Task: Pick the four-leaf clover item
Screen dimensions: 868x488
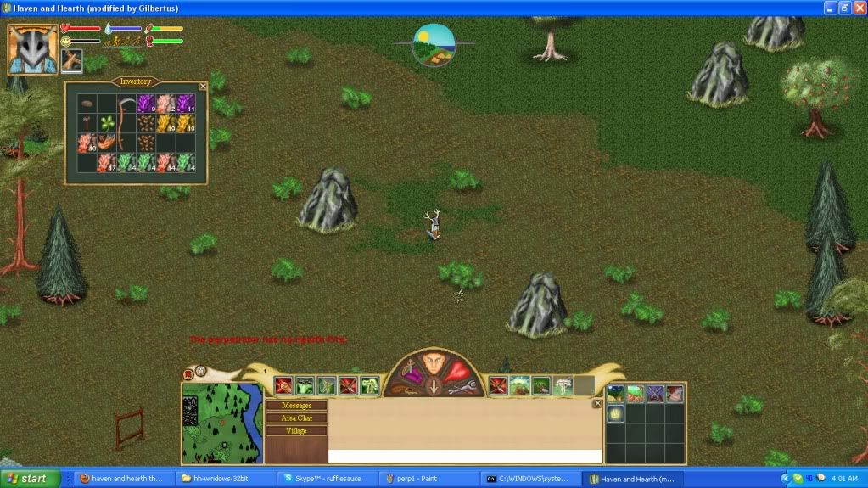Action: pos(107,124)
